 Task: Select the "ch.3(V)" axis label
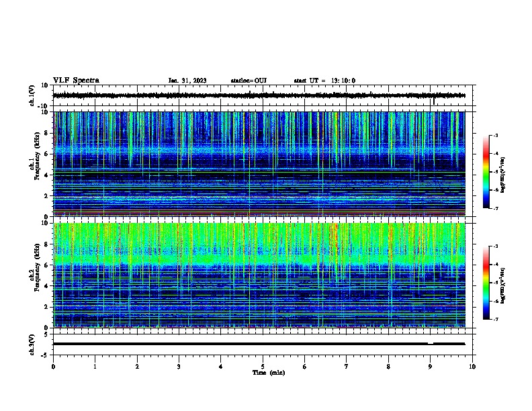(x=32, y=345)
